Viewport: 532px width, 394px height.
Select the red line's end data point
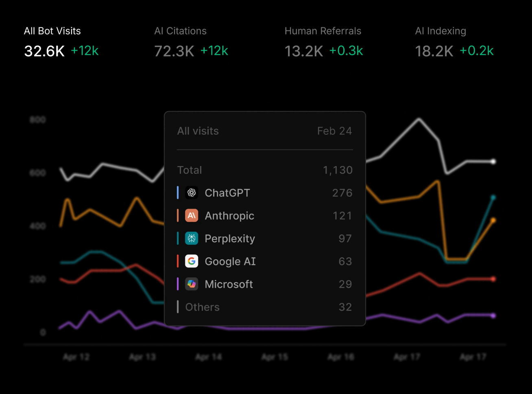click(x=493, y=279)
